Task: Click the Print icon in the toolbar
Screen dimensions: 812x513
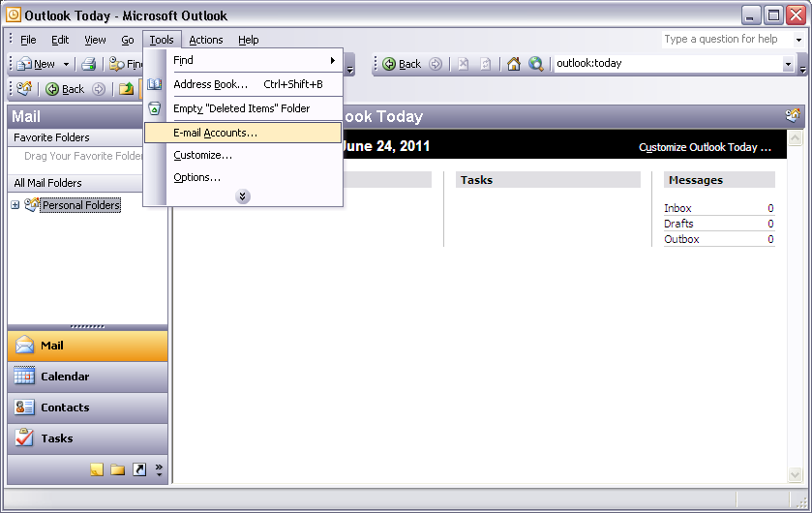Action: pos(88,64)
